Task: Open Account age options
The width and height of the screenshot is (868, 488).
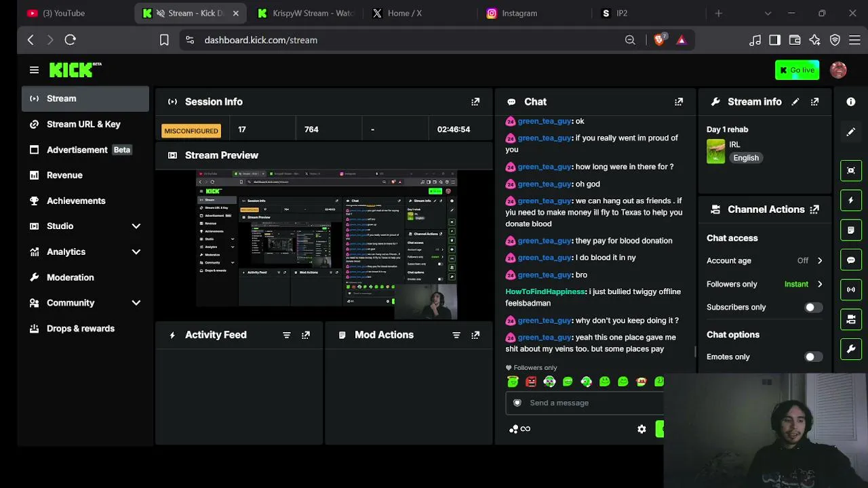Action: 764,260
